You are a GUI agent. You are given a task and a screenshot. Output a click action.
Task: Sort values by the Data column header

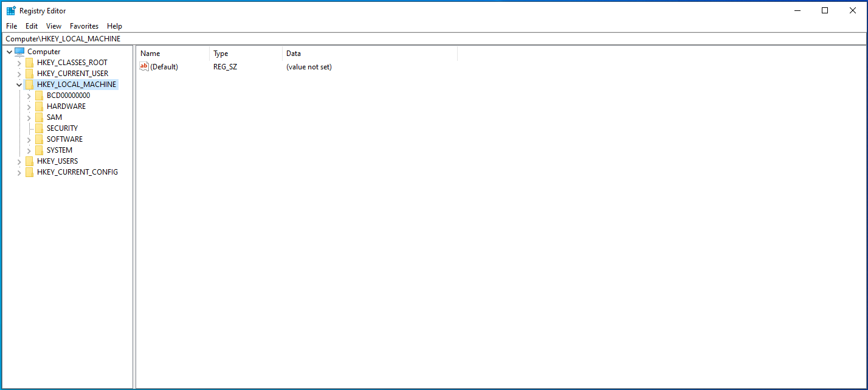click(370, 54)
